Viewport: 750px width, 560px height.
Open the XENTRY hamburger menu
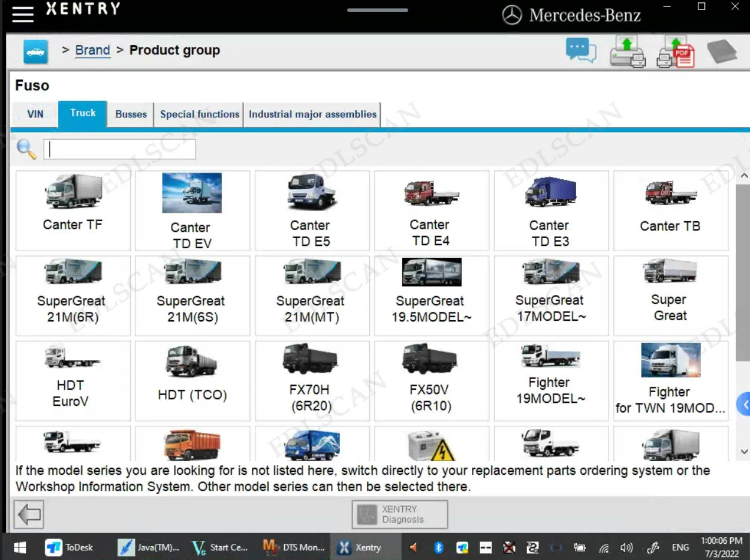click(x=23, y=13)
